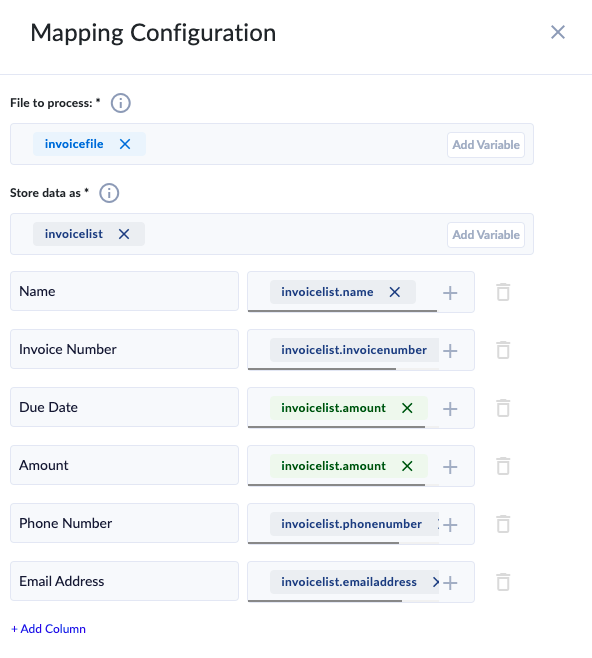Edit the Due Date column field
This screenshot has width=592, height=658.
point(124,407)
